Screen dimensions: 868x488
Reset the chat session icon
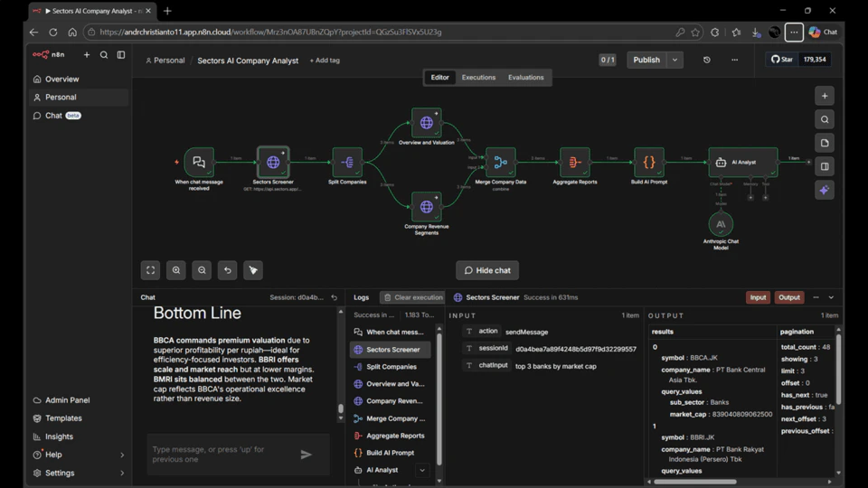[335, 297]
